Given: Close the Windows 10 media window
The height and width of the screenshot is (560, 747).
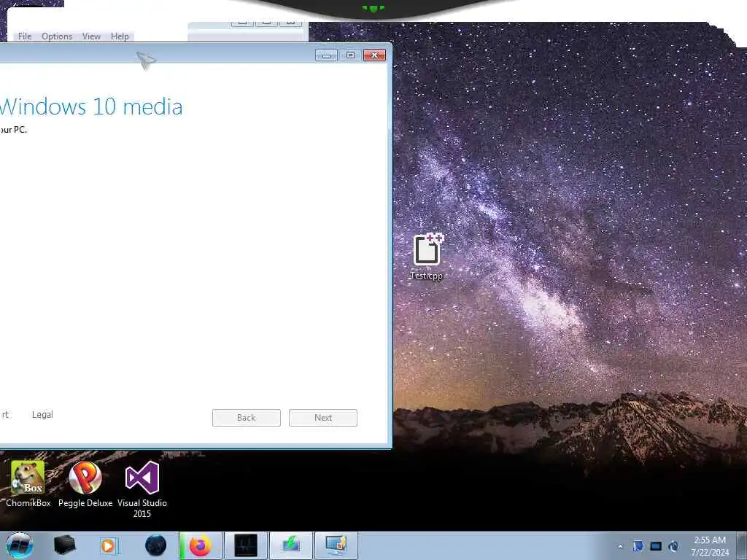Looking at the screenshot, I should coord(374,55).
